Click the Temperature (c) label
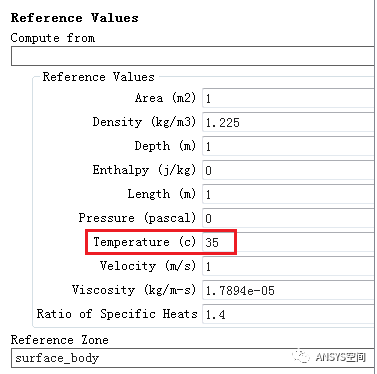This screenshot has width=377, height=374. coord(144,242)
